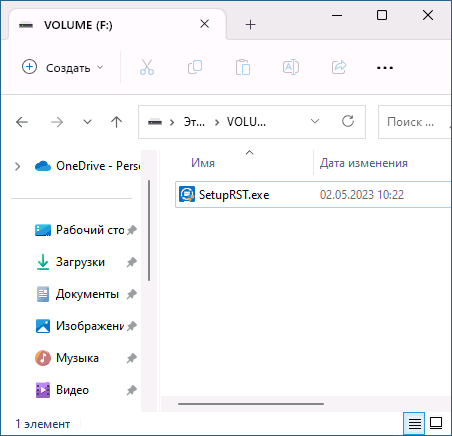
Task: Open the three-dots more options menu
Action: coord(385,68)
